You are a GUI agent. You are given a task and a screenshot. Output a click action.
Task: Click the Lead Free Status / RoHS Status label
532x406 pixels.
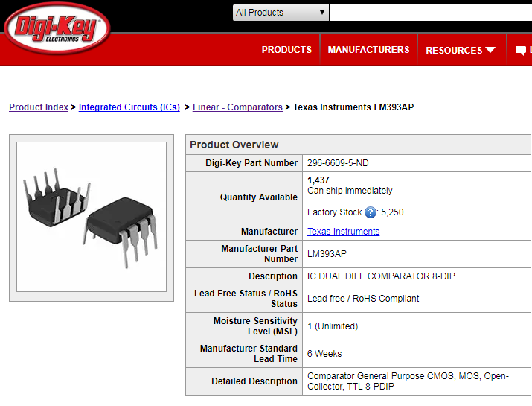pyautogui.click(x=246, y=299)
